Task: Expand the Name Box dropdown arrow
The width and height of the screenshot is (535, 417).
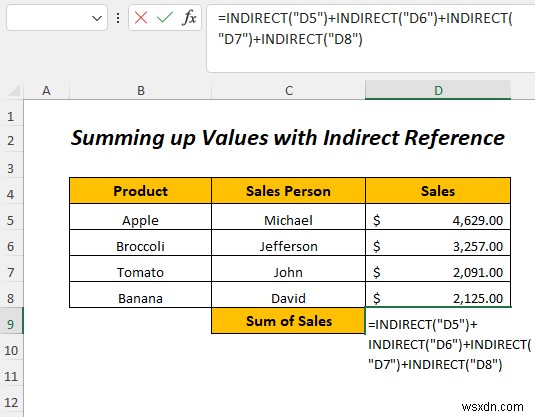Action: click(97, 18)
